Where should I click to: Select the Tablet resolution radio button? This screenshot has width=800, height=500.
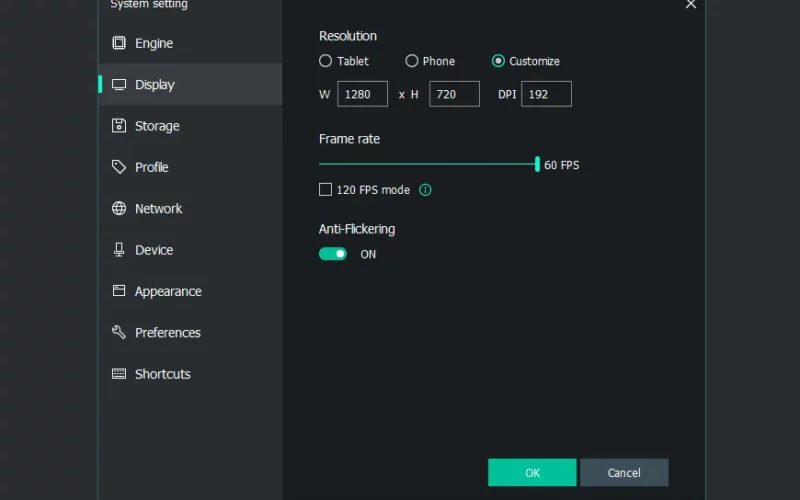(326, 61)
